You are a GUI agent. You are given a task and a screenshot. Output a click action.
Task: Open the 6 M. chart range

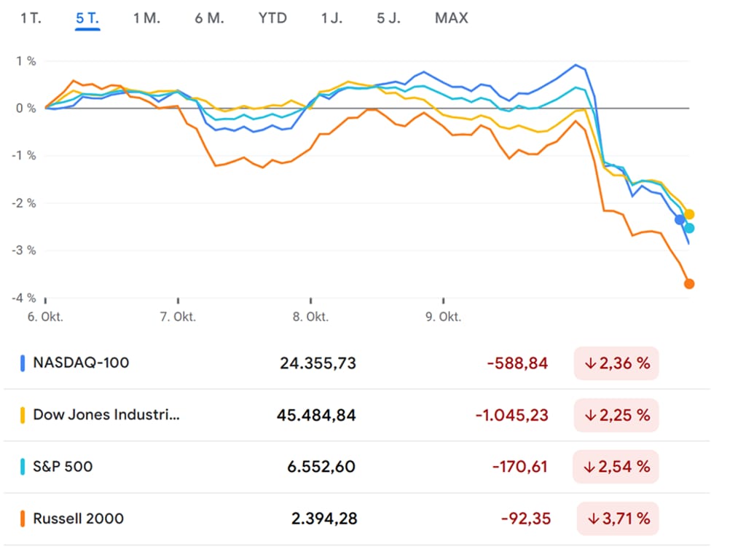click(209, 18)
